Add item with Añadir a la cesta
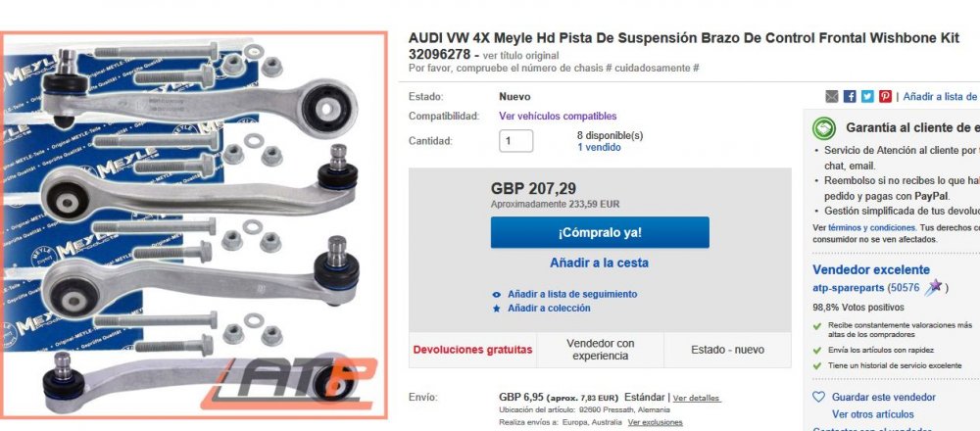 coord(600,263)
